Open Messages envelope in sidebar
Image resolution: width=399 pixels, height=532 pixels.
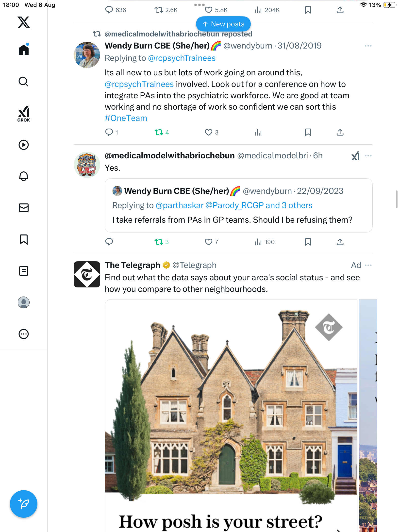coord(24,208)
